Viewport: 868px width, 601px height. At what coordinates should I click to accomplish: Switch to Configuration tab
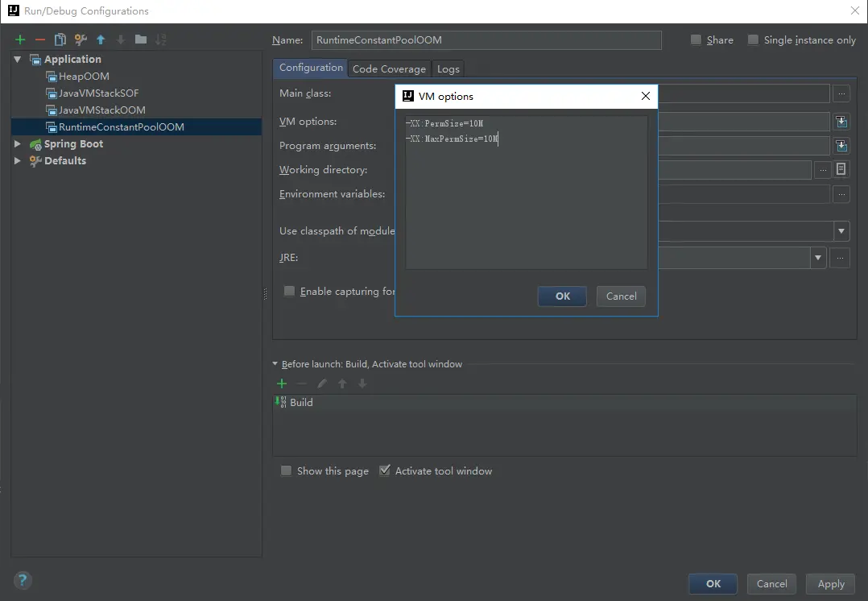click(311, 68)
